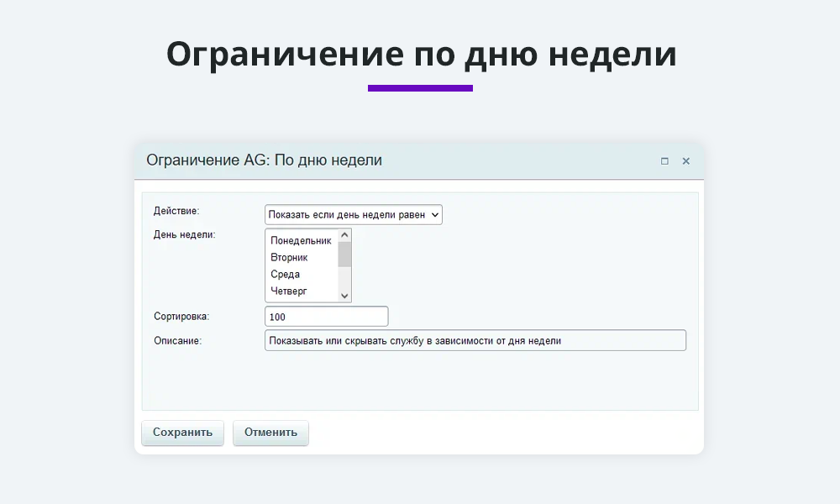This screenshot has height=504, width=840.
Task: Click the down arrow of the day list scrollbar
Action: tap(345, 296)
